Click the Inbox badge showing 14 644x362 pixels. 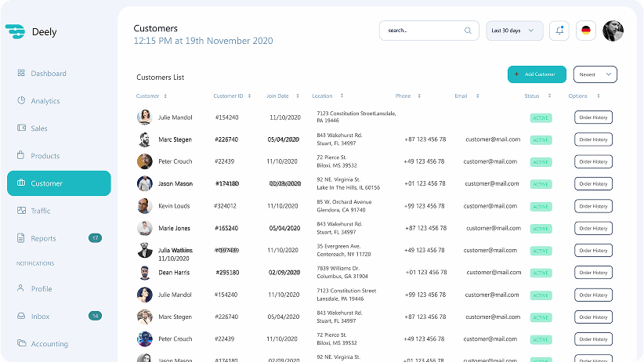click(96, 316)
